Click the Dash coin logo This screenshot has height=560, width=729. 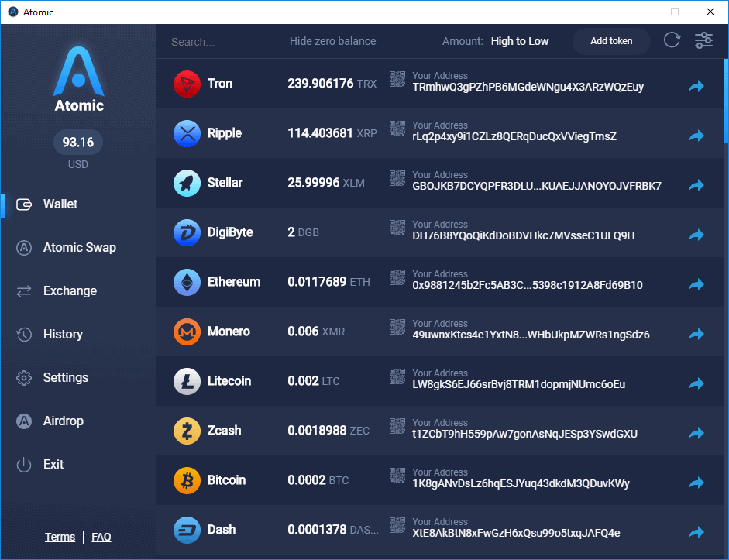[187, 530]
